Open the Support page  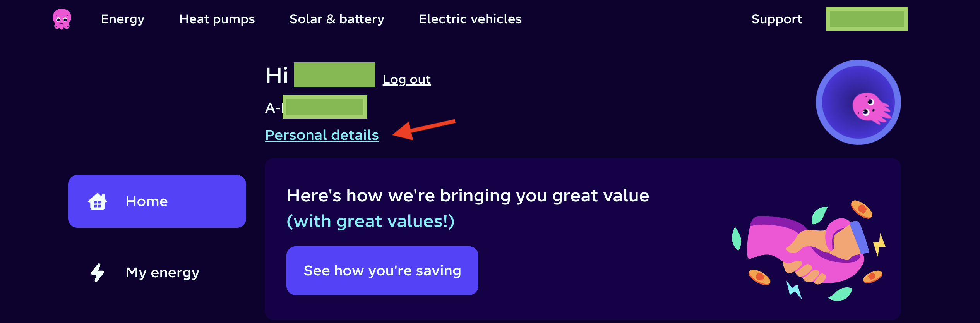(776, 19)
